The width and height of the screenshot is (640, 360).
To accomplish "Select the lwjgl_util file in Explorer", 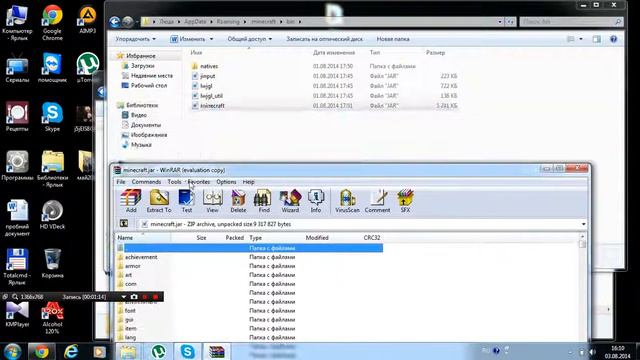I will pos(211,96).
